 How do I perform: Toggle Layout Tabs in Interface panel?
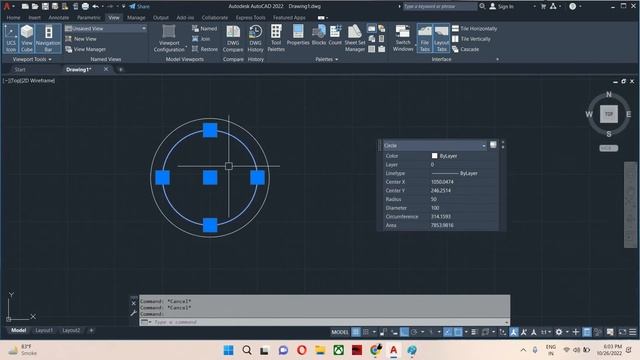pos(441,38)
